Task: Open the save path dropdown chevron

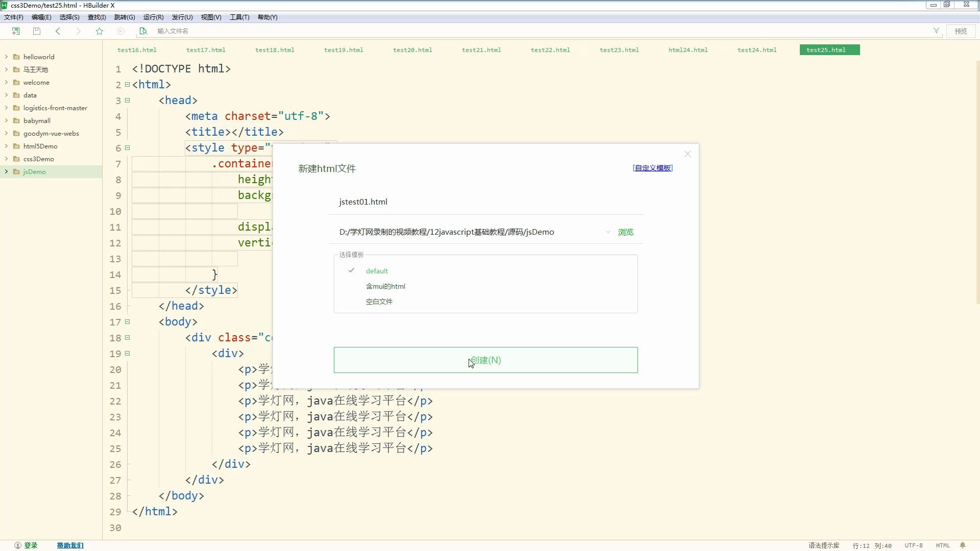Action: coord(607,232)
